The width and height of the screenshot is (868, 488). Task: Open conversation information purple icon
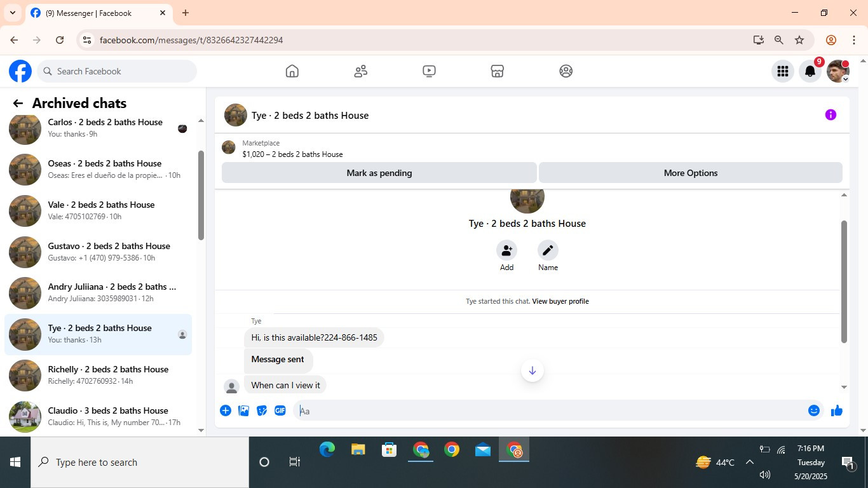click(831, 115)
